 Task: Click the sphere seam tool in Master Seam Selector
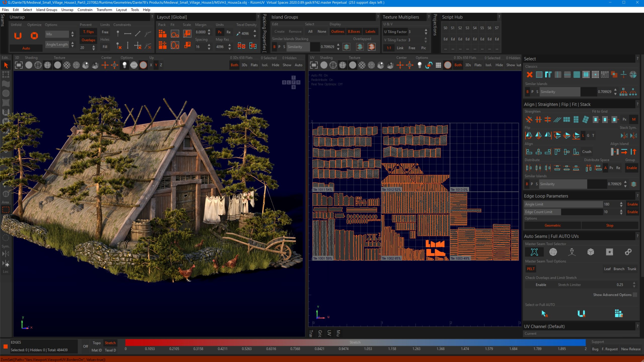click(553, 252)
